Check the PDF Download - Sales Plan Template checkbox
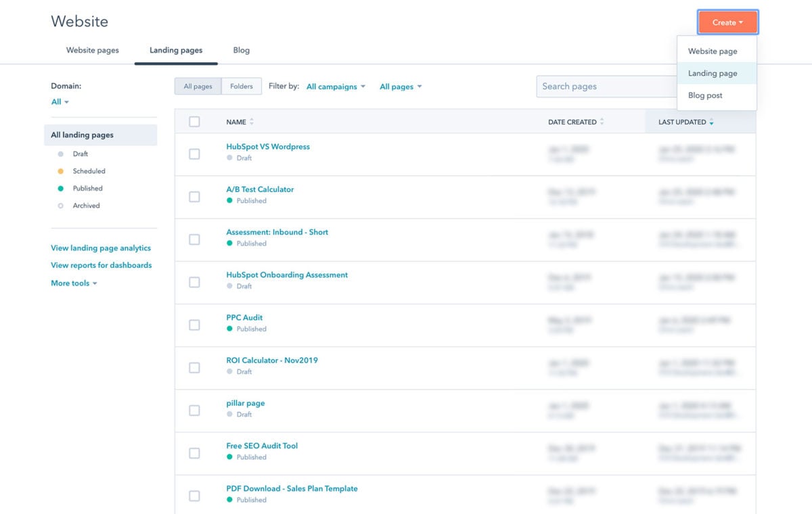 [x=194, y=496]
